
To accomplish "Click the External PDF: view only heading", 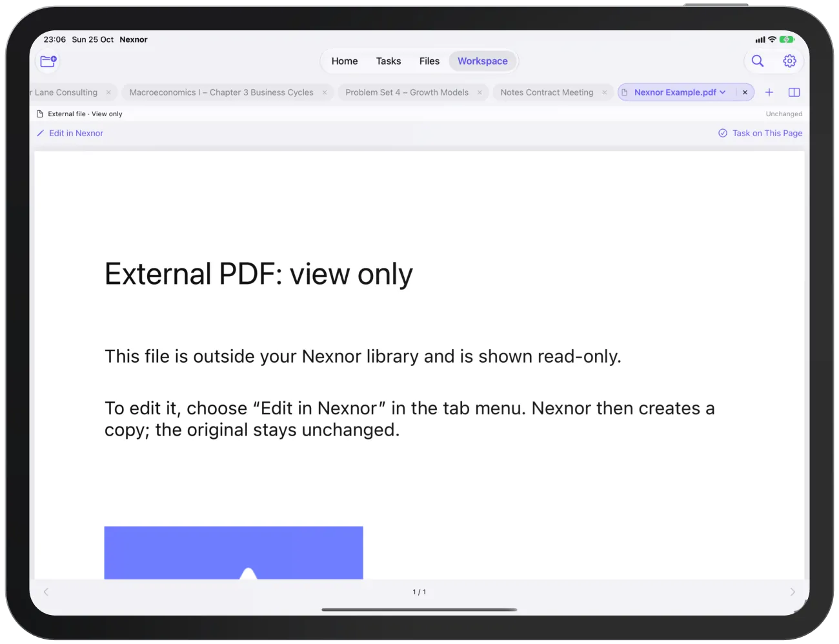I will tap(258, 274).
